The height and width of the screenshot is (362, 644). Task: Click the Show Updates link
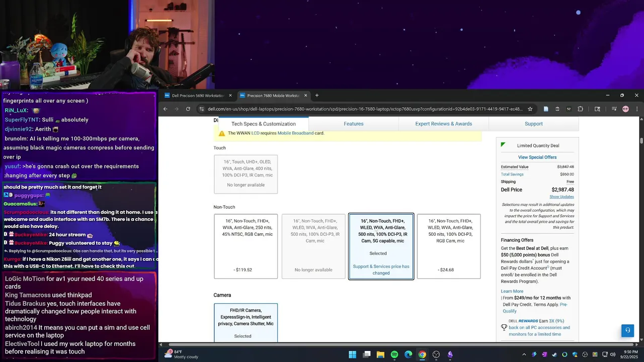(561, 197)
